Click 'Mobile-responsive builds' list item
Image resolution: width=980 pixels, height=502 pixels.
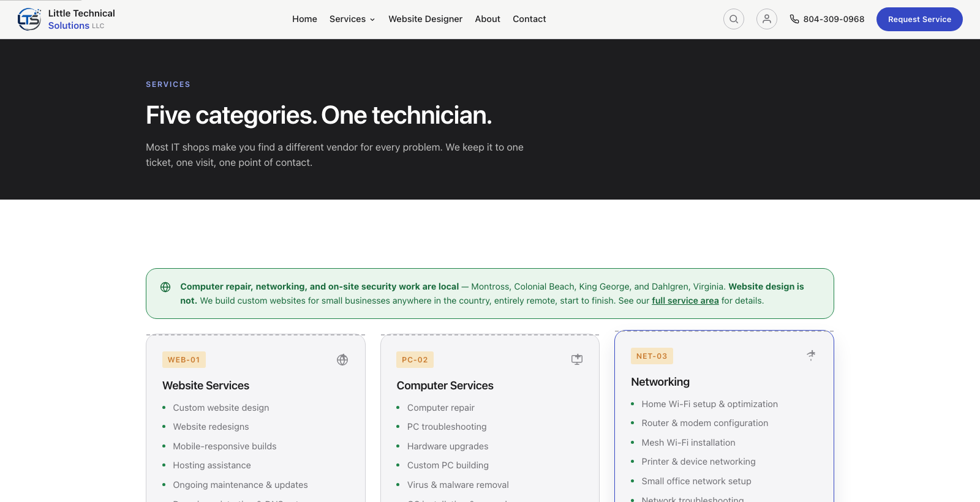(x=224, y=446)
